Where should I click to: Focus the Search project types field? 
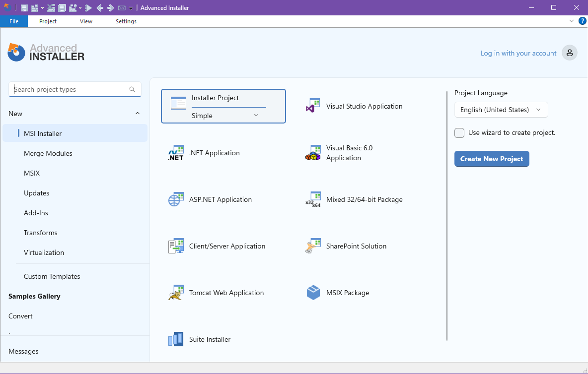pos(74,89)
